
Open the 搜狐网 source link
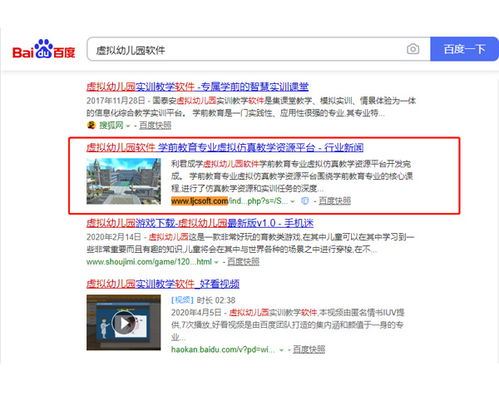[x=111, y=125]
